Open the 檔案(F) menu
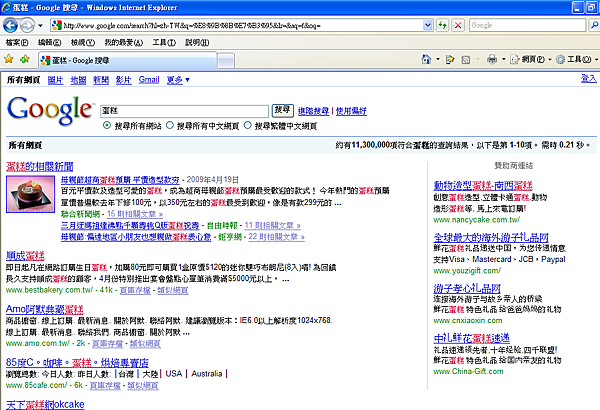This screenshot has height=410, width=600. (x=17, y=42)
